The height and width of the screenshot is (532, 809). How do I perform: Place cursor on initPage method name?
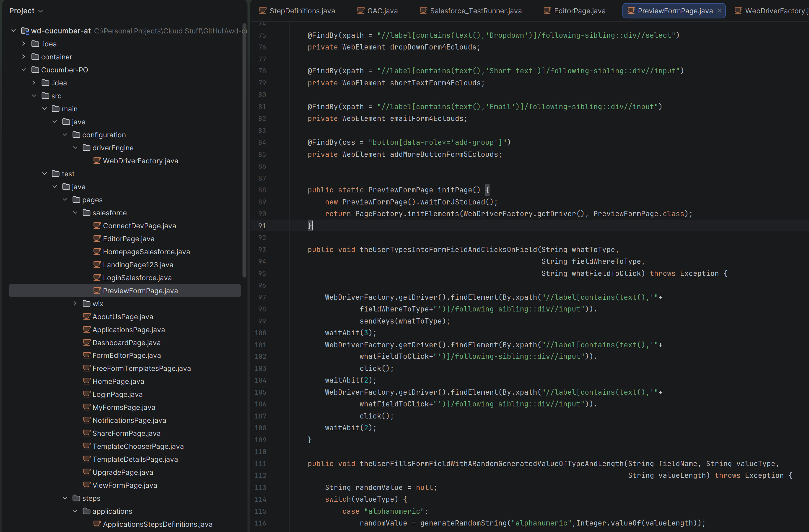point(455,190)
